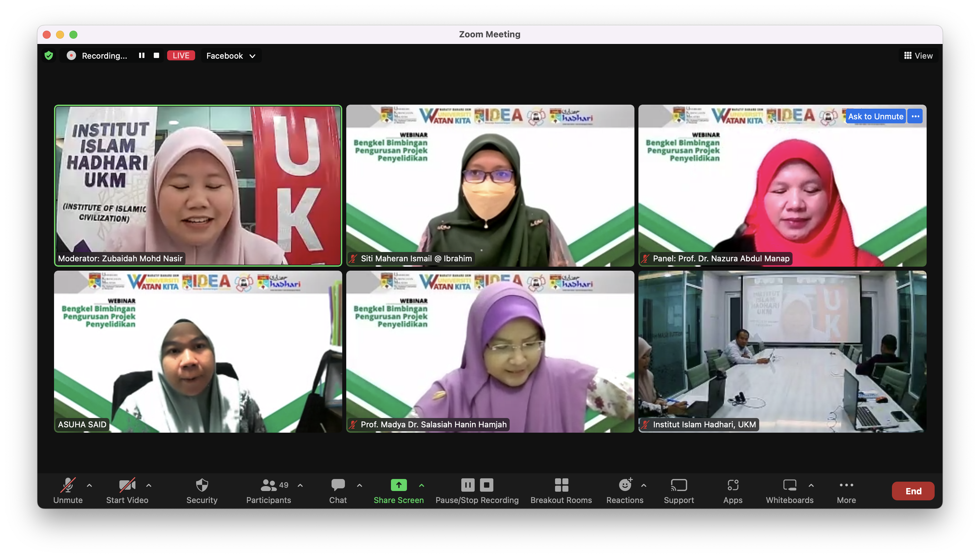Expand audio options arrow beside Unmute
980x558 pixels.
pos(89,485)
